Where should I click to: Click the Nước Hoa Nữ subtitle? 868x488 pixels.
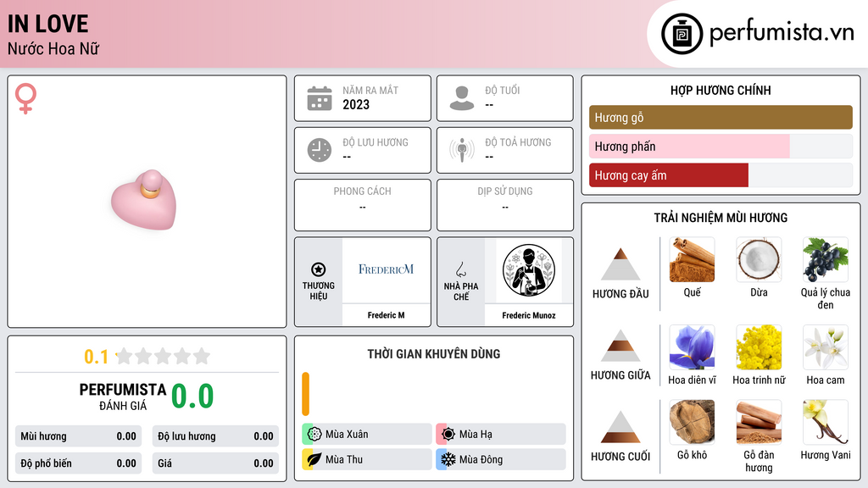(x=53, y=48)
